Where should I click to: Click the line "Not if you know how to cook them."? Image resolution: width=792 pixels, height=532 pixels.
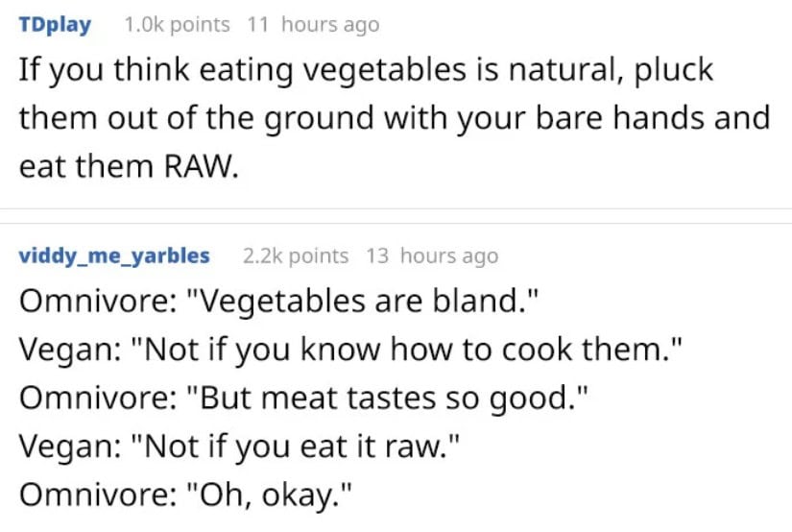351,350
